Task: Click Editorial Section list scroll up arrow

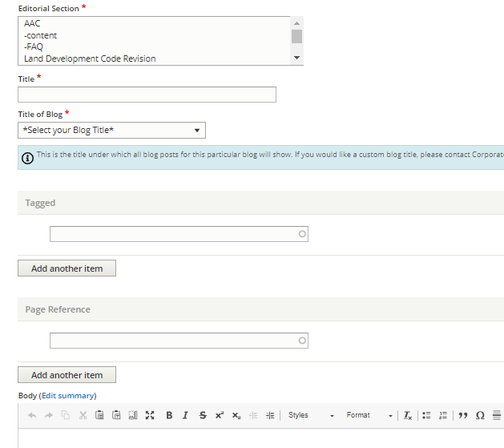Action: tap(296, 23)
